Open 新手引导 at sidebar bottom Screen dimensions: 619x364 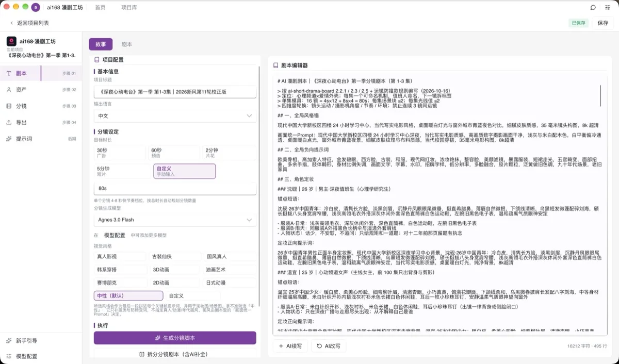tap(41, 341)
